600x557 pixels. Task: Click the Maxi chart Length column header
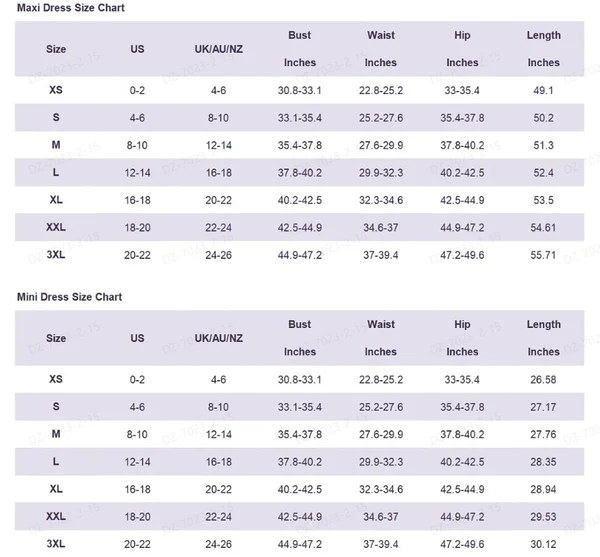tap(544, 36)
